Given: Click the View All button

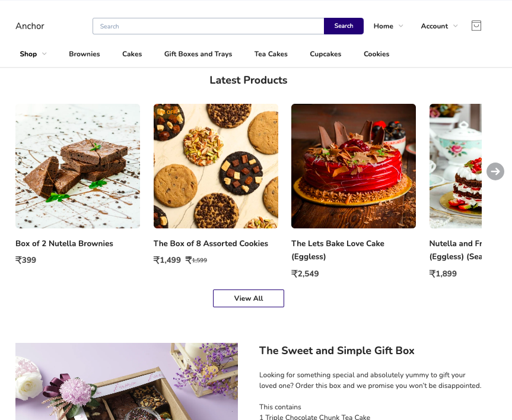Looking at the screenshot, I should 249,298.
